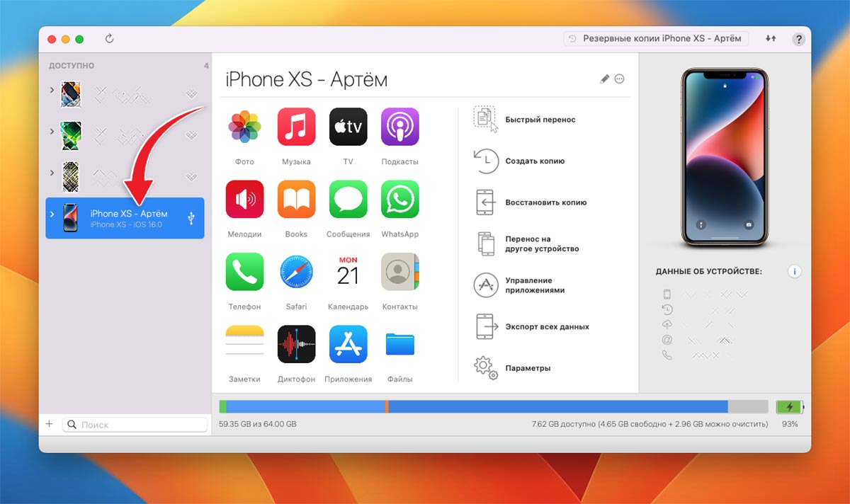Viewport: 850px width, 504px height.
Task: Click the pencil rename device icon
Action: point(604,79)
